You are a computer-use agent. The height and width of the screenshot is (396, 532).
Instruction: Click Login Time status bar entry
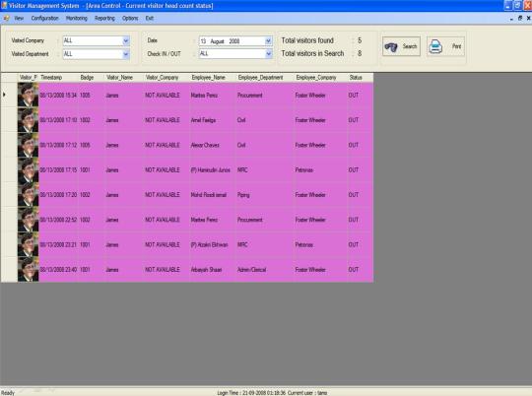(252, 393)
